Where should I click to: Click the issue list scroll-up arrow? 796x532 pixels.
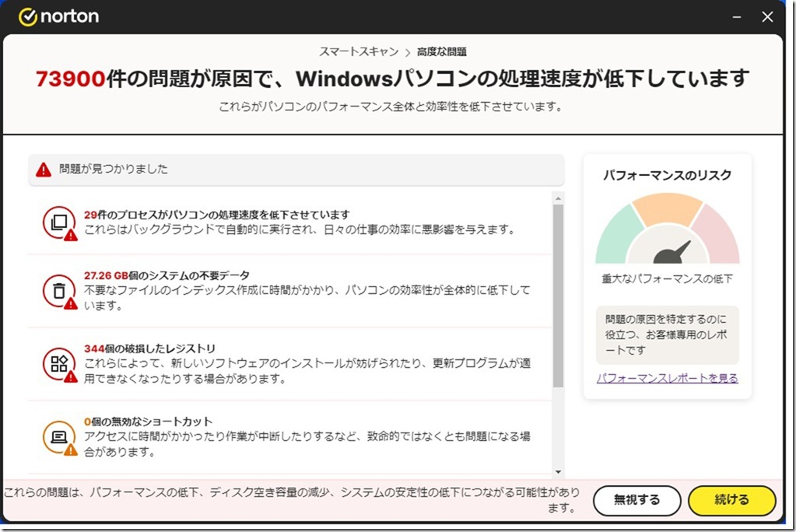point(558,198)
